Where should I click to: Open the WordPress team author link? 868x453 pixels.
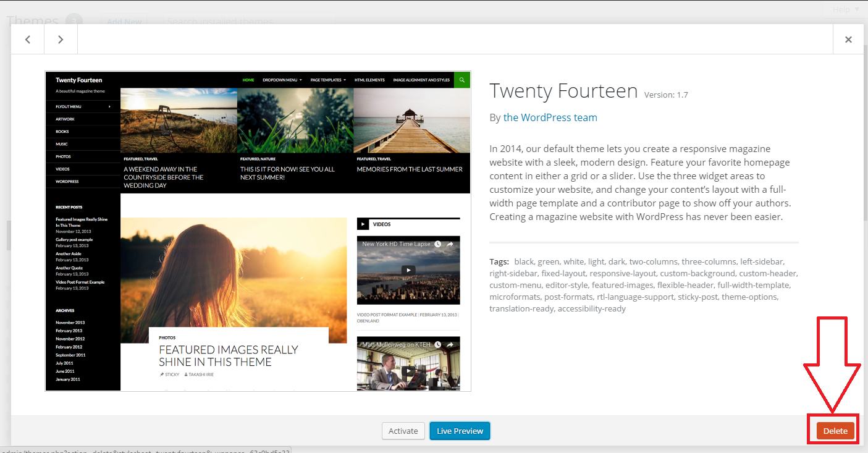click(550, 117)
